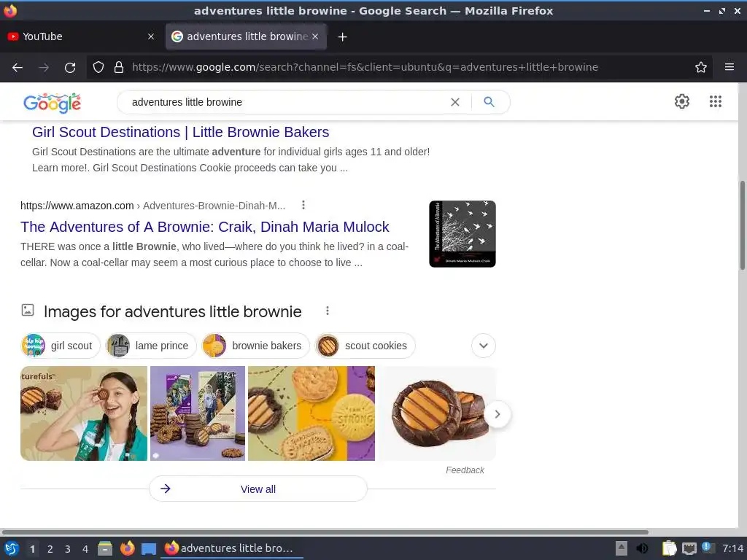Select the brownie bakers filter chip
This screenshot has width=747, height=560.
[255, 346]
